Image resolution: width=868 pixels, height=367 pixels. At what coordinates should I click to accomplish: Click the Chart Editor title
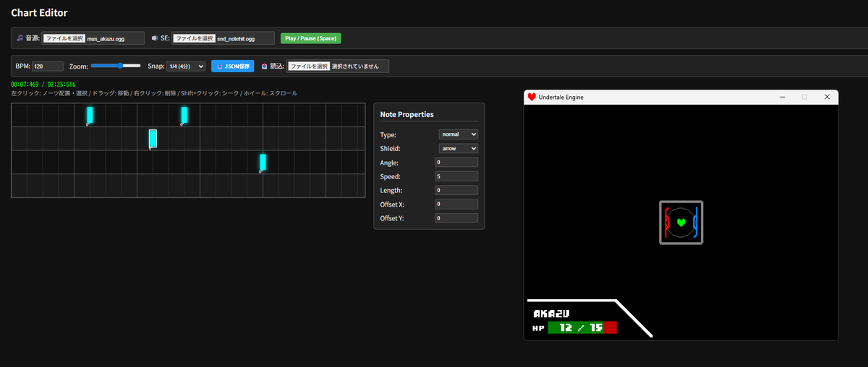pos(40,12)
